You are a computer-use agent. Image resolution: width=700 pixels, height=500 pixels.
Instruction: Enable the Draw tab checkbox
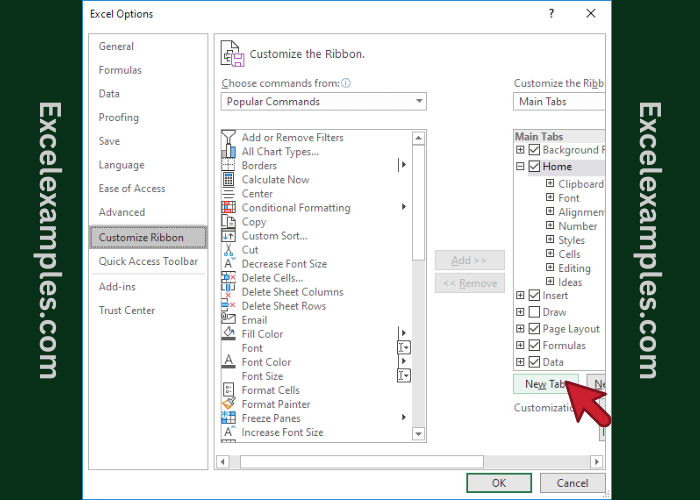pos(534,313)
